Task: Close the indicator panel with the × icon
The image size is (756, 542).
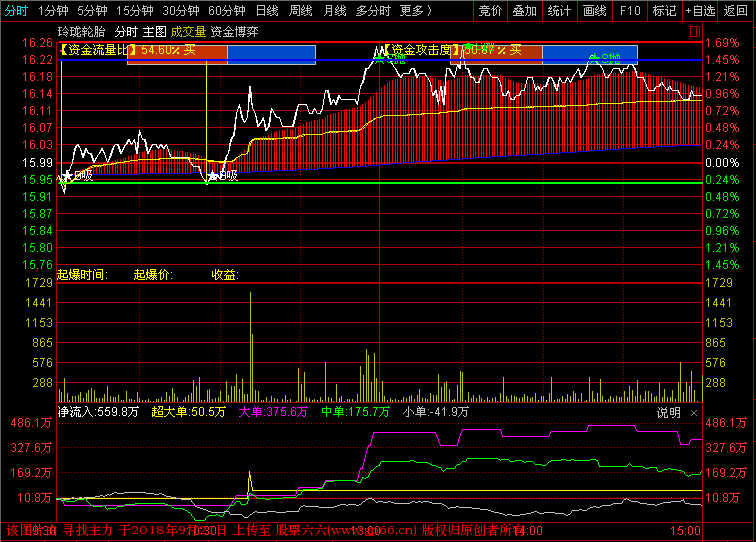Action: coord(694,412)
